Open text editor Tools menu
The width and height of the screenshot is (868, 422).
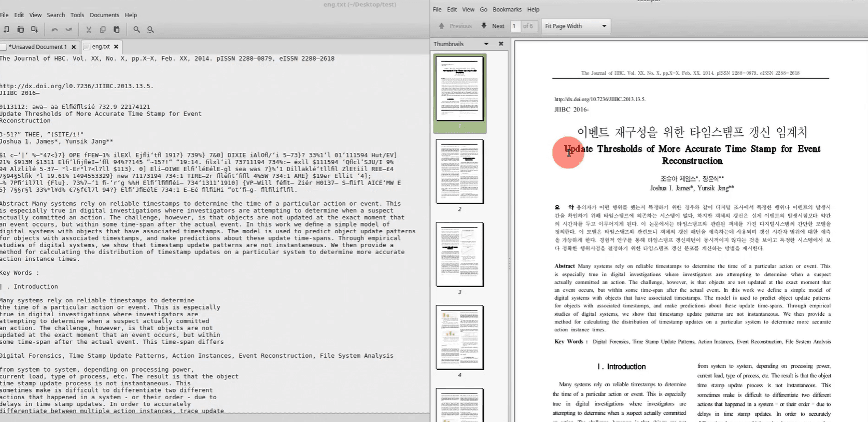(77, 15)
